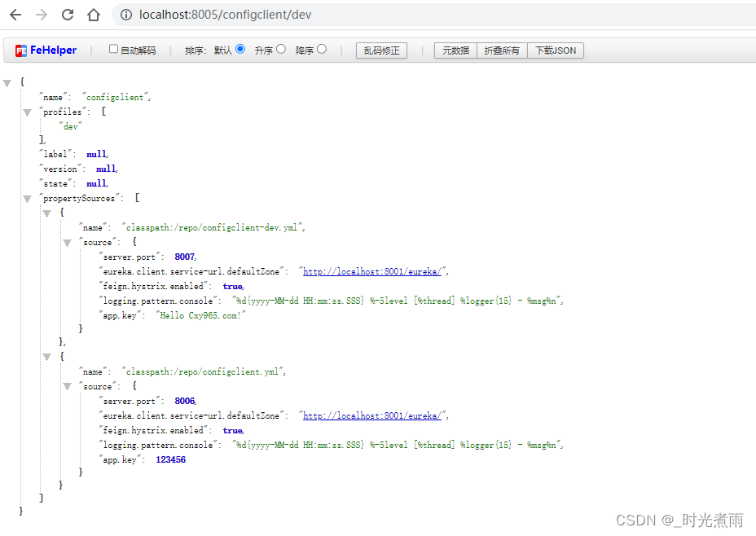Screen dimensions: 756x536
Task: Click the propertySources key
Action: click(x=79, y=198)
